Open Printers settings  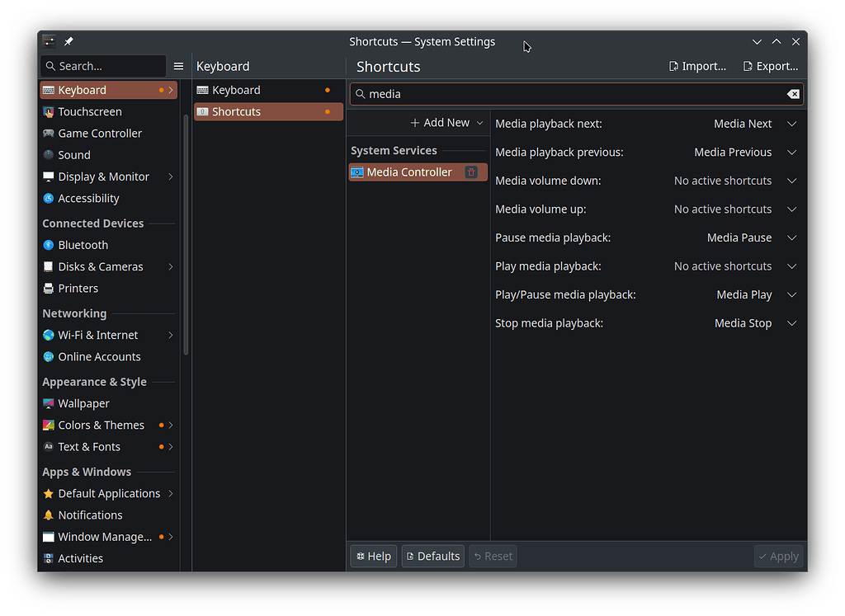point(79,288)
